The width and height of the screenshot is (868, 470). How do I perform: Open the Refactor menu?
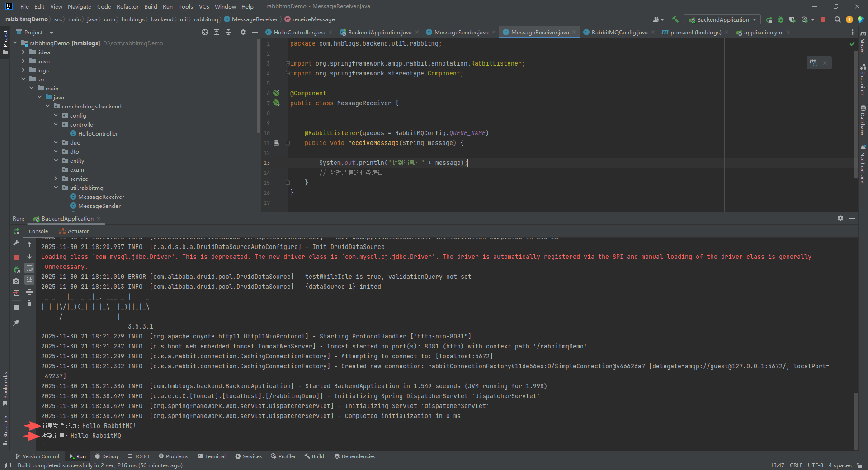127,6
